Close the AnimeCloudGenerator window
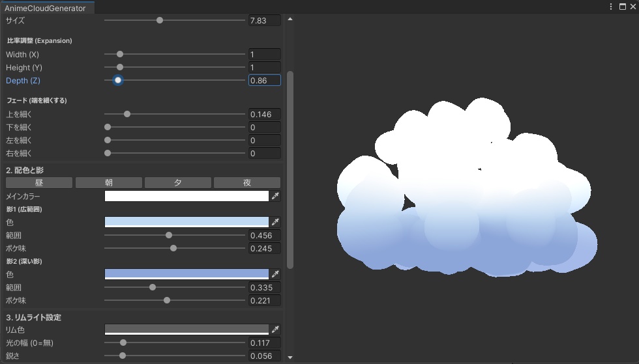The image size is (639, 364). pyautogui.click(x=633, y=7)
